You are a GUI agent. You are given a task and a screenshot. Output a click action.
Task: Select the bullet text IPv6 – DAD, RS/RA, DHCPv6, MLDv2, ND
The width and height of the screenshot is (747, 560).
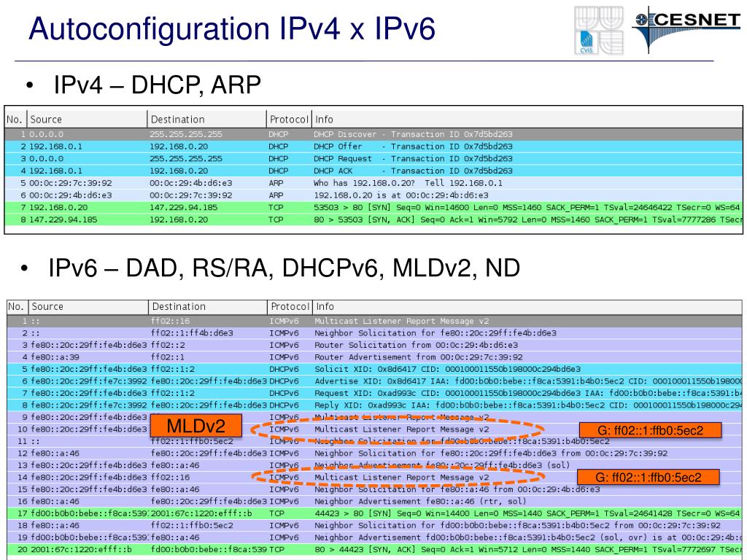pos(284,268)
